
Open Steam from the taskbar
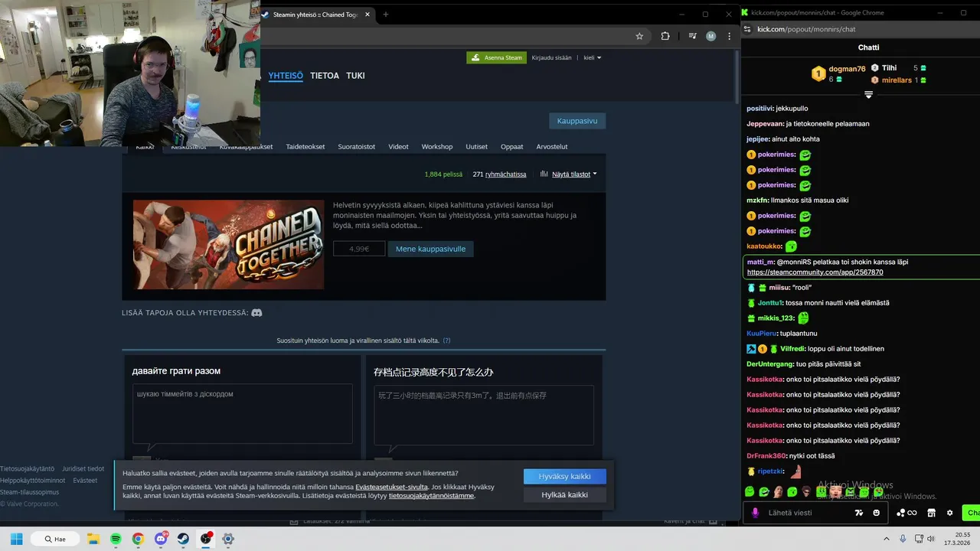pos(183,539)
